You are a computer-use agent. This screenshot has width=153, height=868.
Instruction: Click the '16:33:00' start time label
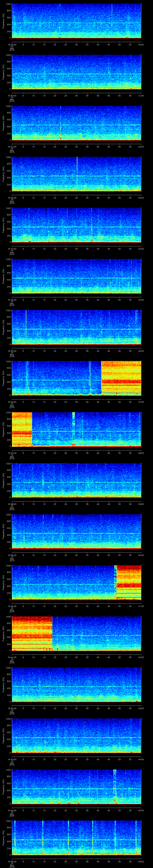12,249
